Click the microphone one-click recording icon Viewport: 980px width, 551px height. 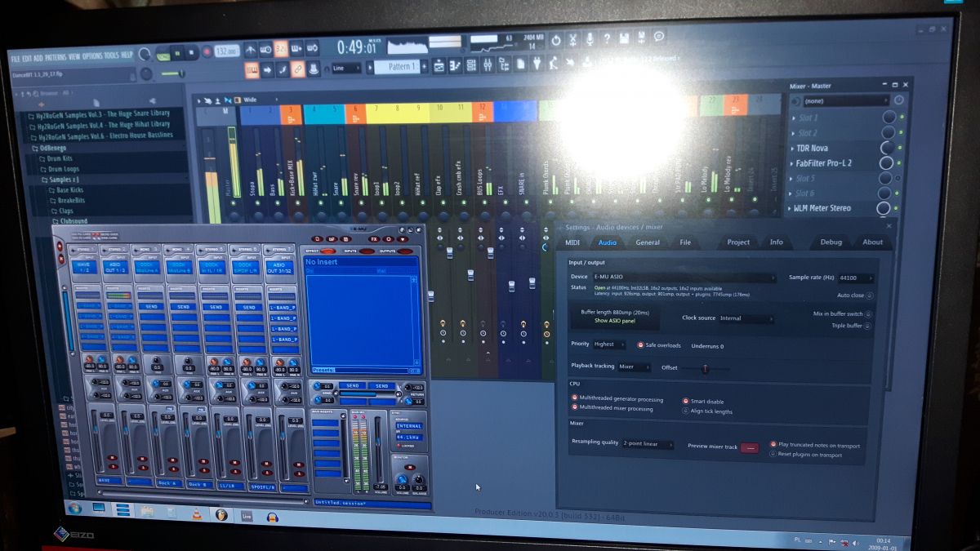coord(590,40)
